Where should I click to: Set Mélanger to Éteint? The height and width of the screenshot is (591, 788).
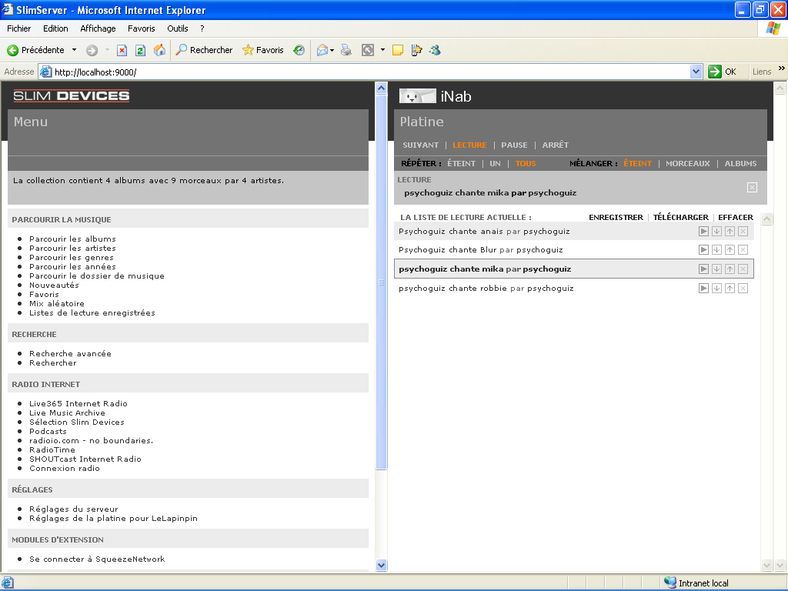637,163
